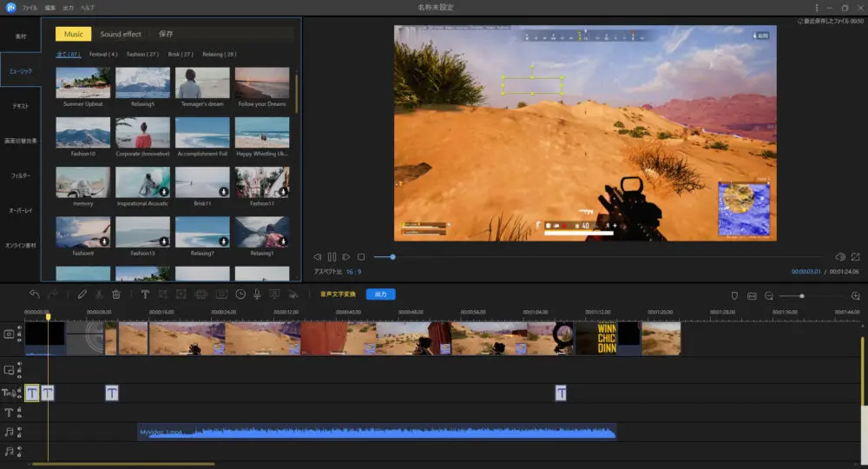Screen dimensions: 868x469
Task: Select the crop tool icon
Action: [163, 294]
